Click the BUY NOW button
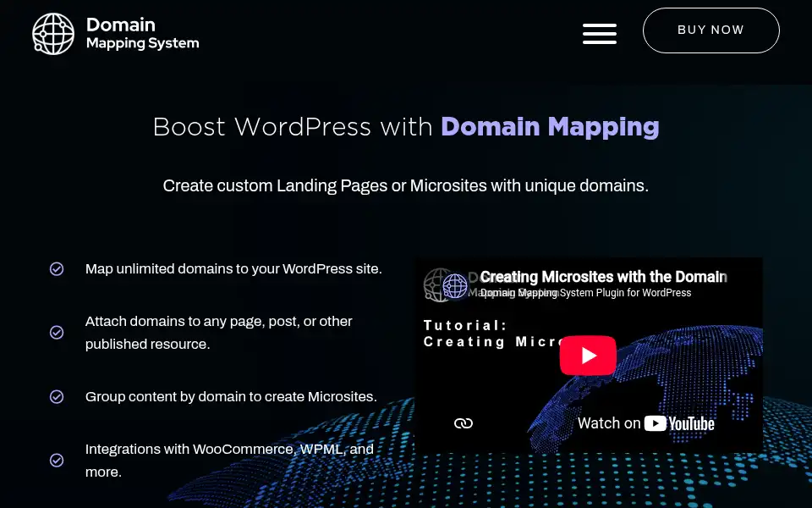812x508 pixels. (711, 30)
